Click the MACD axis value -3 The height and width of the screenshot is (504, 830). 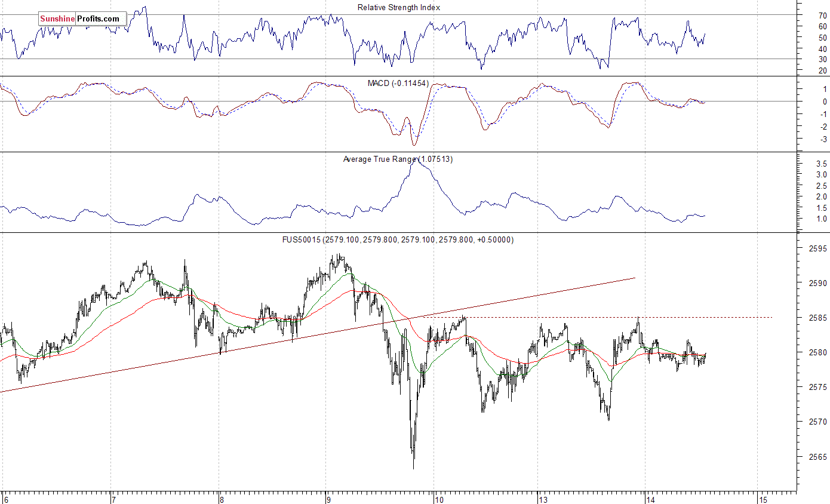(x=822, y=139)
